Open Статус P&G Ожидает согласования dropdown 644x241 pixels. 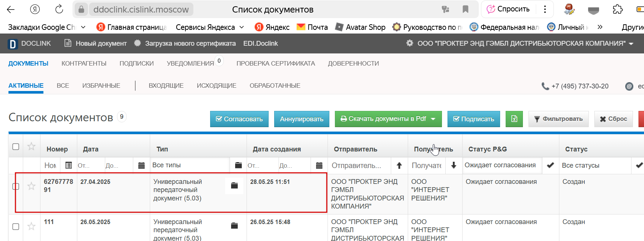503,165
